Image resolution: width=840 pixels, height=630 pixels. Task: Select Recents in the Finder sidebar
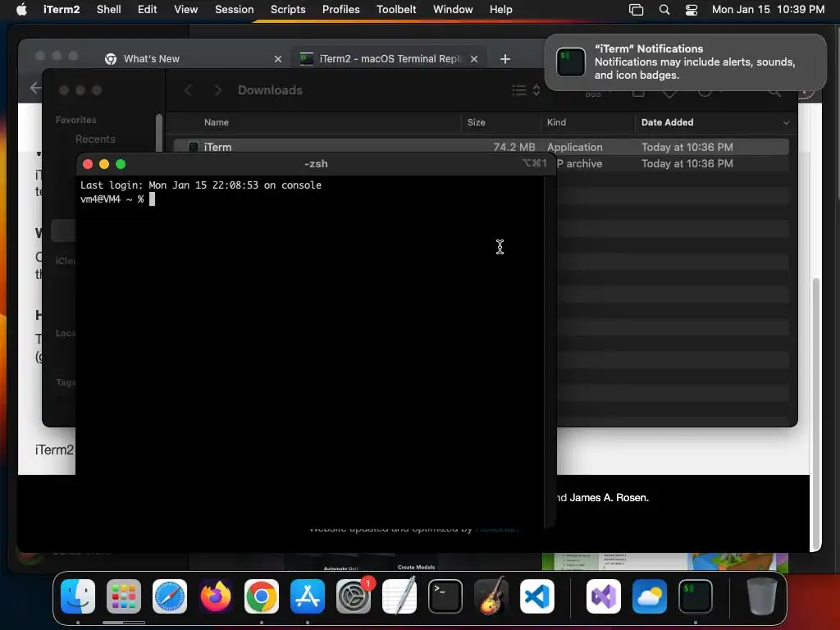(95, 139)
